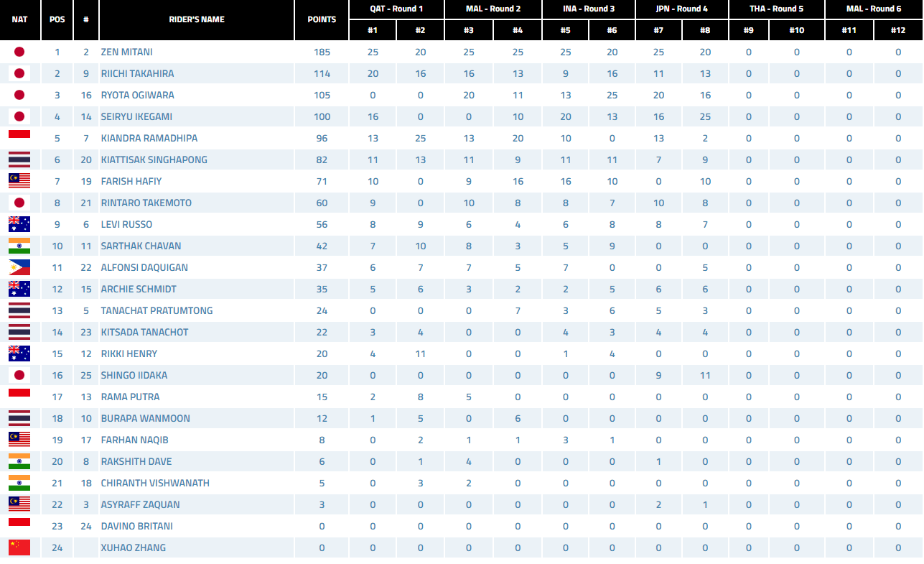Click the Japan flag next to Zen Mitani

(x=19, y=52)
